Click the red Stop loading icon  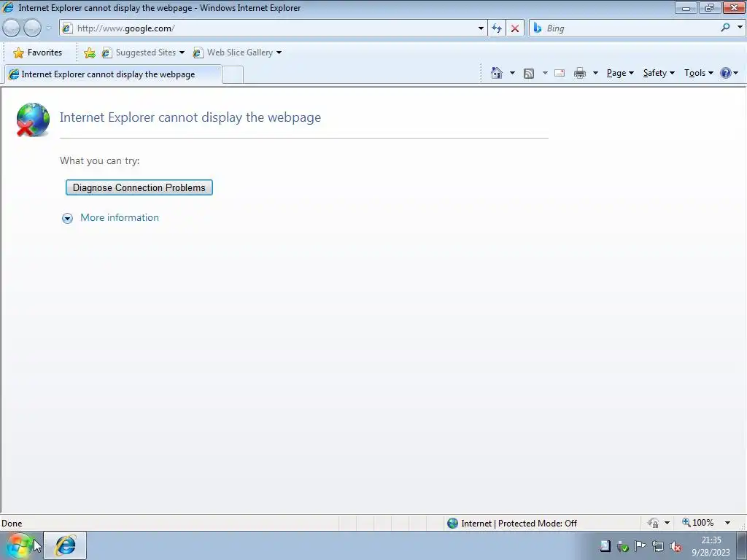point(514,28)
